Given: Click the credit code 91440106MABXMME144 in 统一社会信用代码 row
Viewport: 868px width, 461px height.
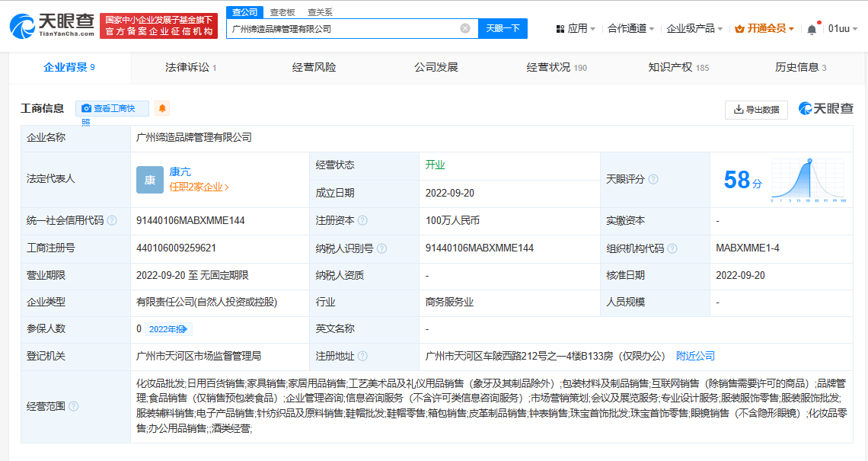Looking at the screenshot, I should 190,220.
